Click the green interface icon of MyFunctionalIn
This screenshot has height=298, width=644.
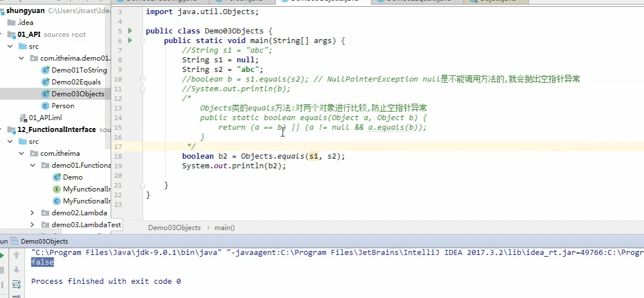pos(57,189)
